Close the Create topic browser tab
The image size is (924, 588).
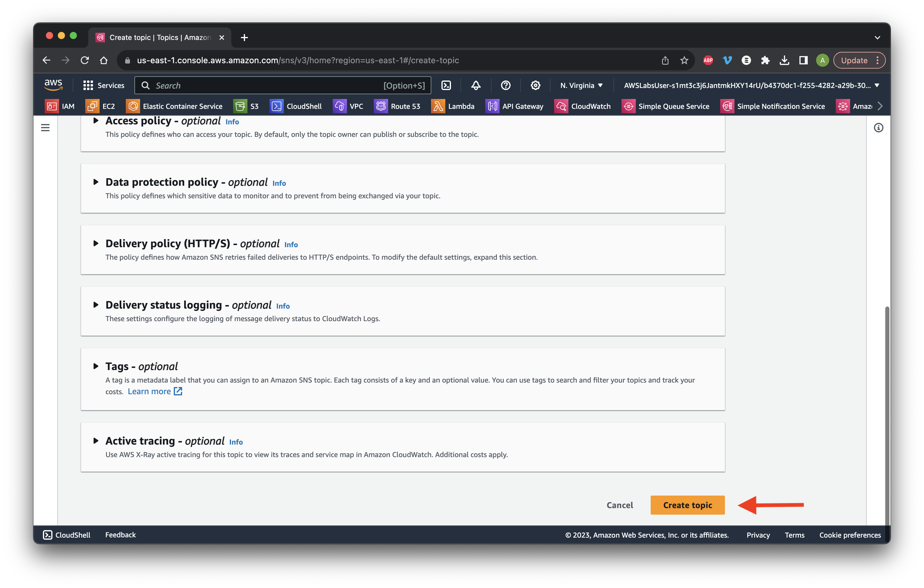click(221, 38)
